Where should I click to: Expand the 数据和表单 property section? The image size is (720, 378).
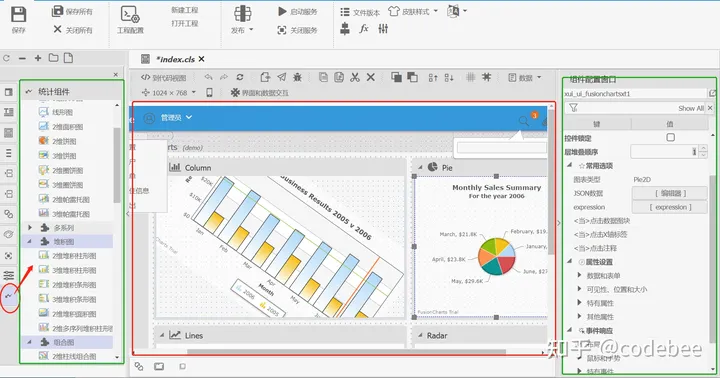(579, 275)
